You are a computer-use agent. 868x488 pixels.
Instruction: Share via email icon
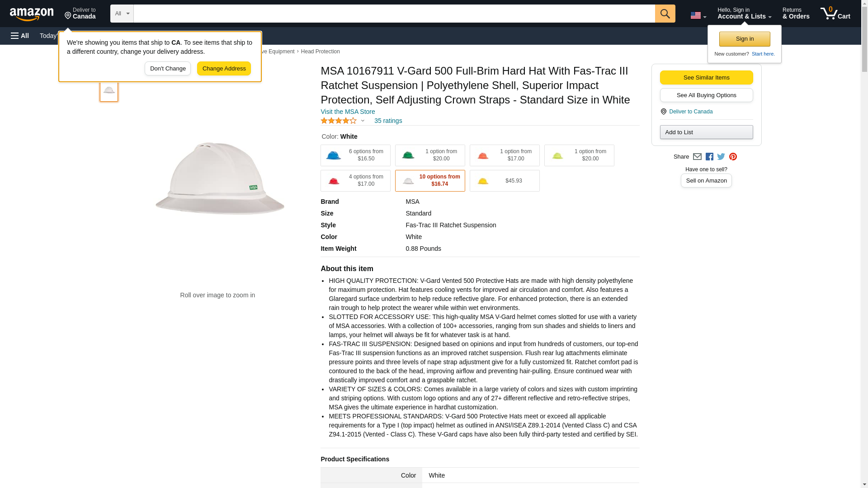tap(697, 157)
